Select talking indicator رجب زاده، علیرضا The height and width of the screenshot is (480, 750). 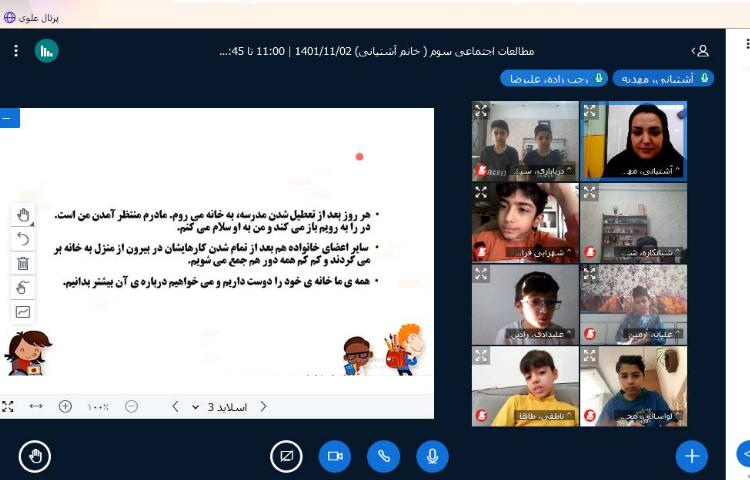[554, 78]
